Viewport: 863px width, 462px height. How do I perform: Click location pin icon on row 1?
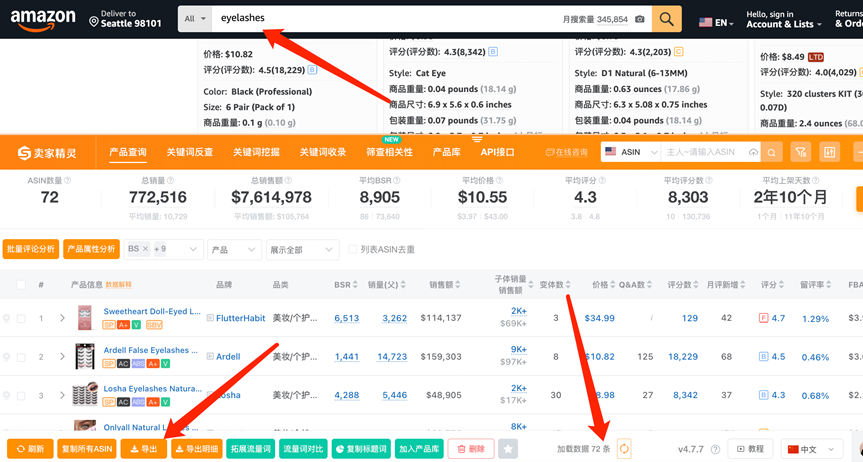[7, 318]
